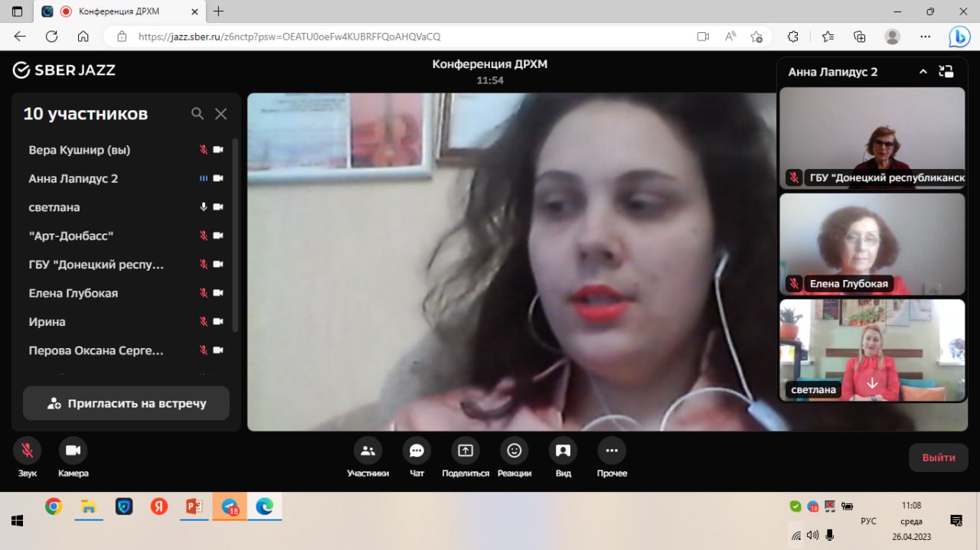Click the Елена Глубокая video thumbnail
The height and width of the screenshot is (550, 980).
(872, 244)
